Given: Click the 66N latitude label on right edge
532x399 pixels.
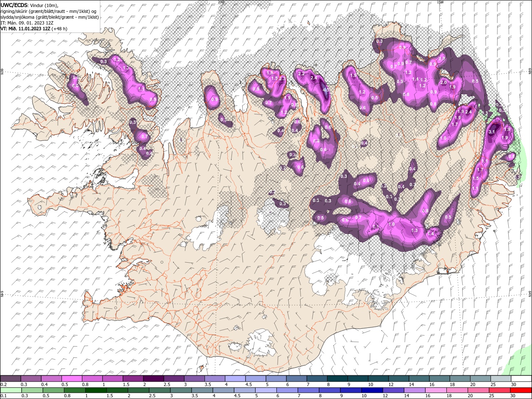Looking at the screenshot, I should point(530,71).
